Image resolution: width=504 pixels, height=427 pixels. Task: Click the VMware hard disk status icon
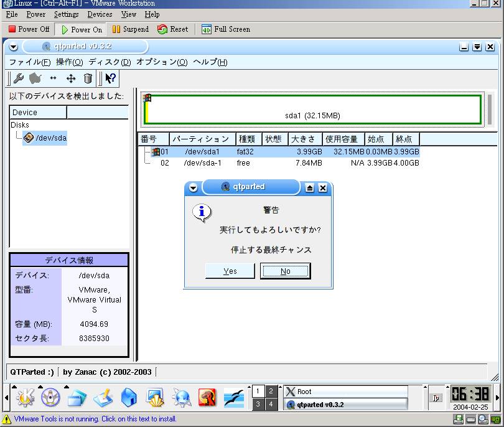pyautogui.click(x=471, y=420)
